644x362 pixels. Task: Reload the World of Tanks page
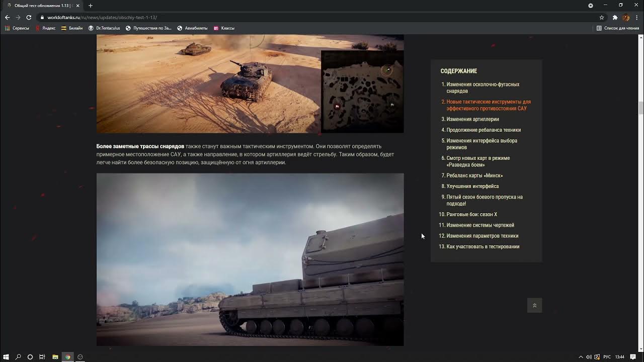point(29,17)
